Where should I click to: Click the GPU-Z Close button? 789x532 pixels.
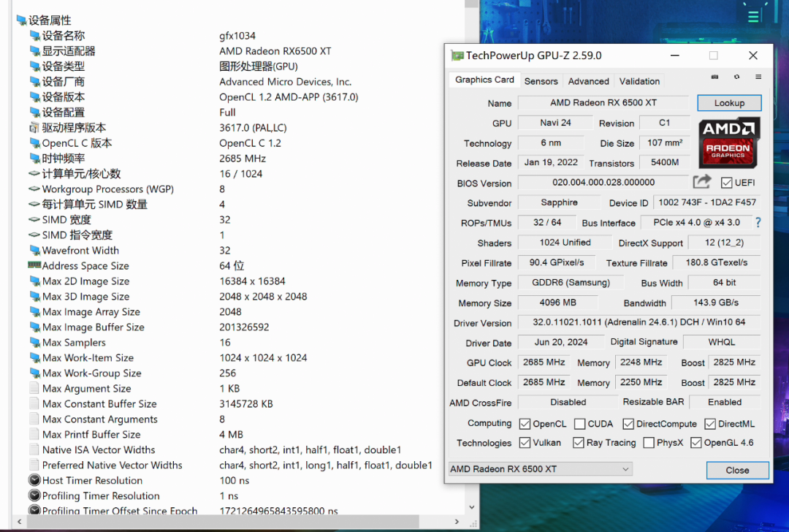(x=737, y=470)
